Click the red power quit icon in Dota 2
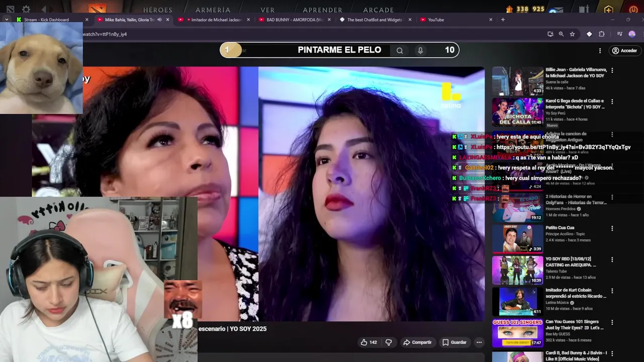Viewport: 644px width, 362px height. click(633, 9)
